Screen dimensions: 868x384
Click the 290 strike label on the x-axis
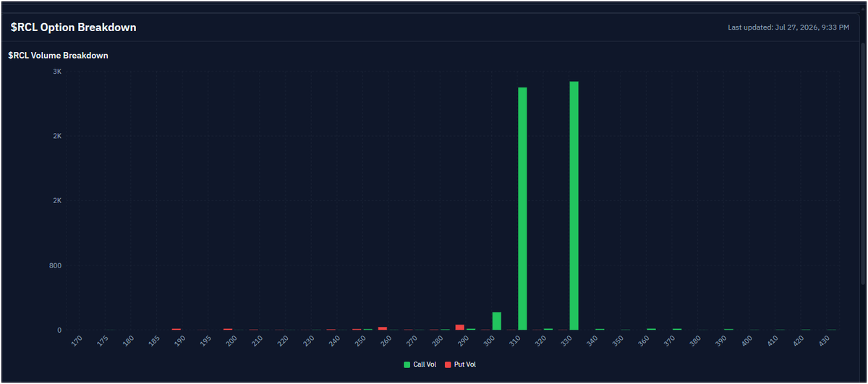click(462, 341)
